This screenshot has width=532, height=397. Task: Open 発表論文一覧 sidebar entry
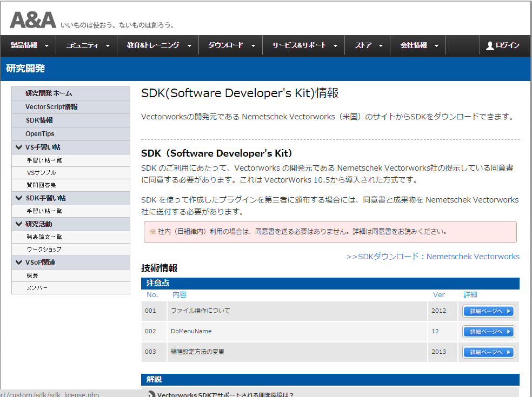coord(71,237)
